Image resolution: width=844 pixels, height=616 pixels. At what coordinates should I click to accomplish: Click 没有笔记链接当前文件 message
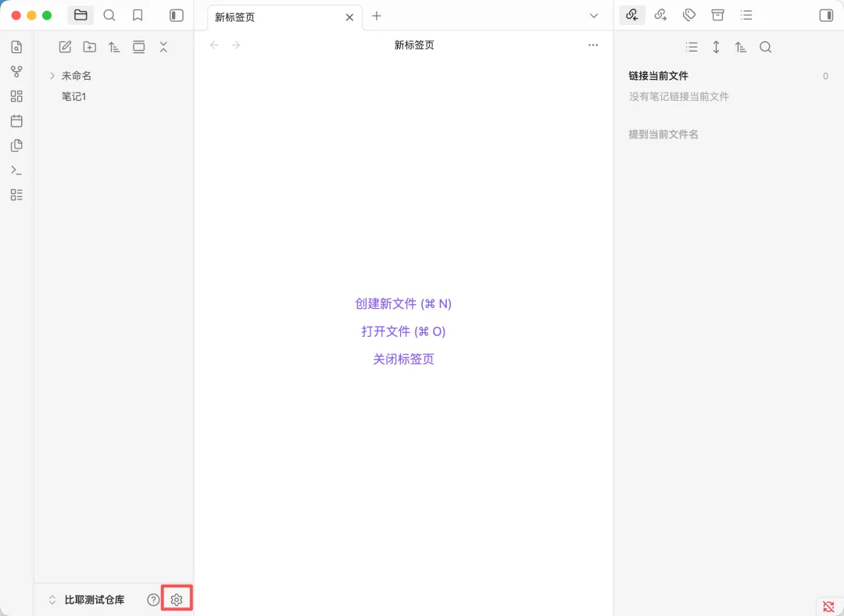[x=679, y=96]
